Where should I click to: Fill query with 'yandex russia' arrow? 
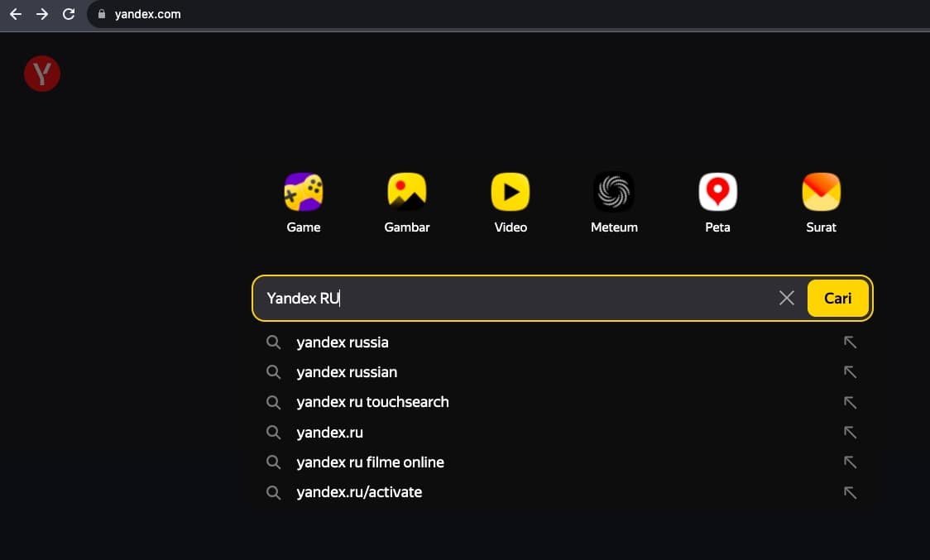(850, 342)
